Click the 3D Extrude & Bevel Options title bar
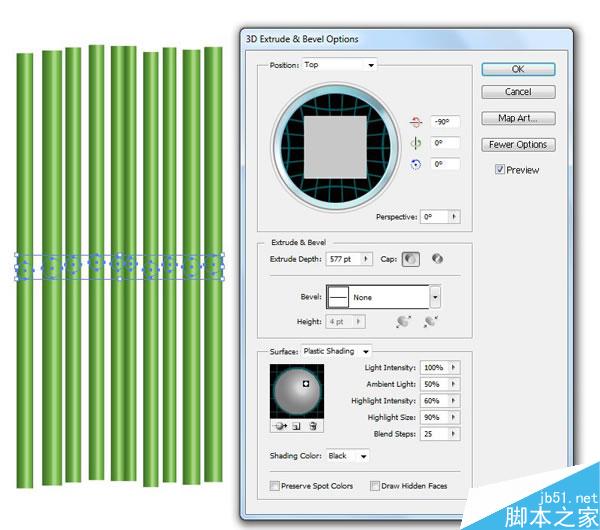This screenshot has width=600, height=530. [x=406, y=39]
